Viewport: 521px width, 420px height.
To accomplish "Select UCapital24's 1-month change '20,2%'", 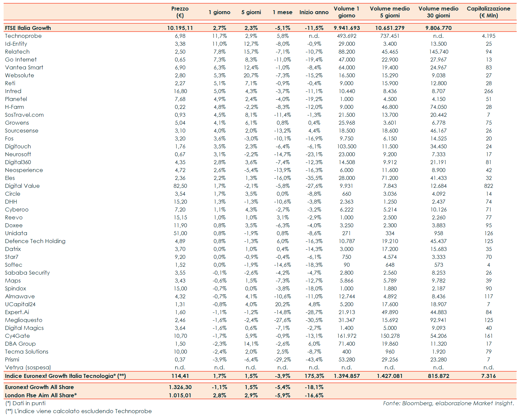I will [x=282, y=304].
